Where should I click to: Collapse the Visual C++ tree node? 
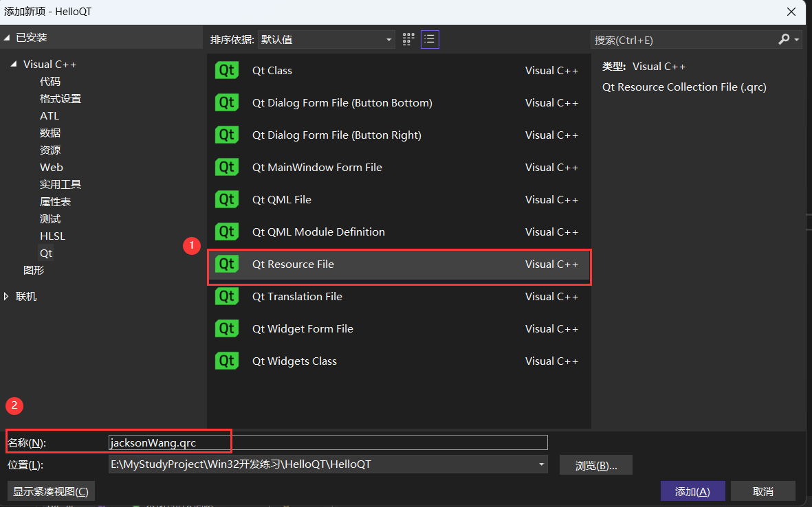tap(14, 64)
